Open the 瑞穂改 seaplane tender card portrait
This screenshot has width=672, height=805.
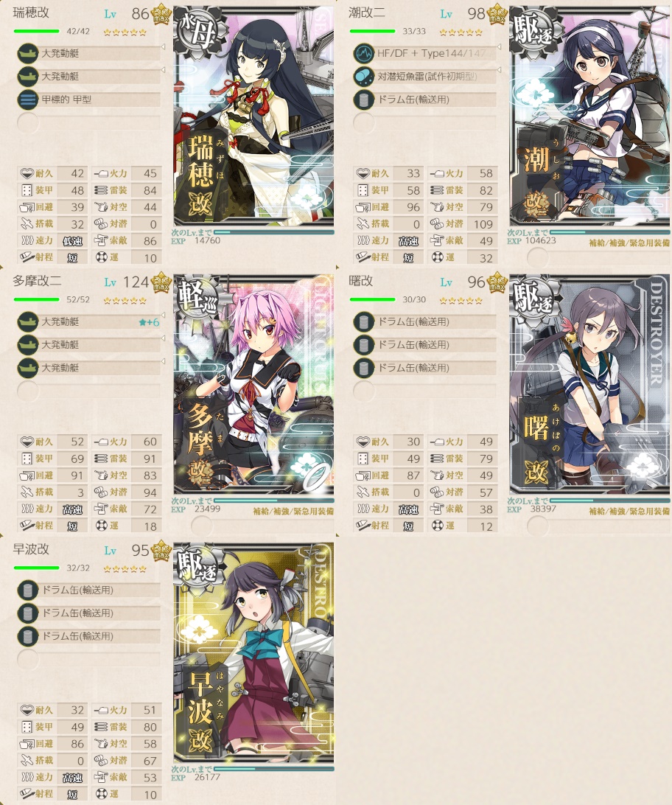coord(254,116)
